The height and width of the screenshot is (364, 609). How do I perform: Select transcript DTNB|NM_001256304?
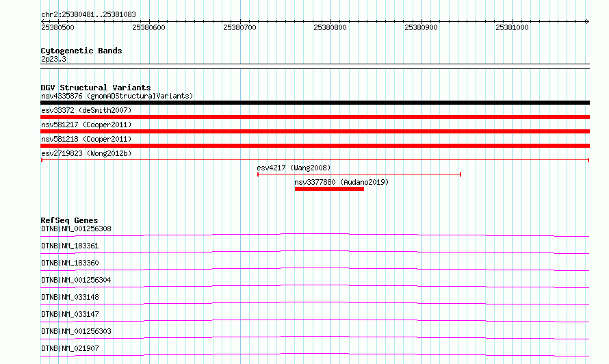[x=76, y=280]
